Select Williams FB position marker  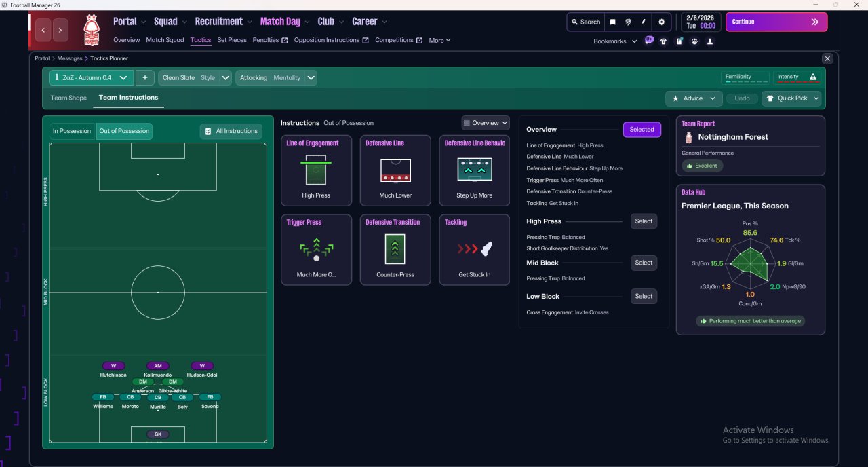pos(103,397)
